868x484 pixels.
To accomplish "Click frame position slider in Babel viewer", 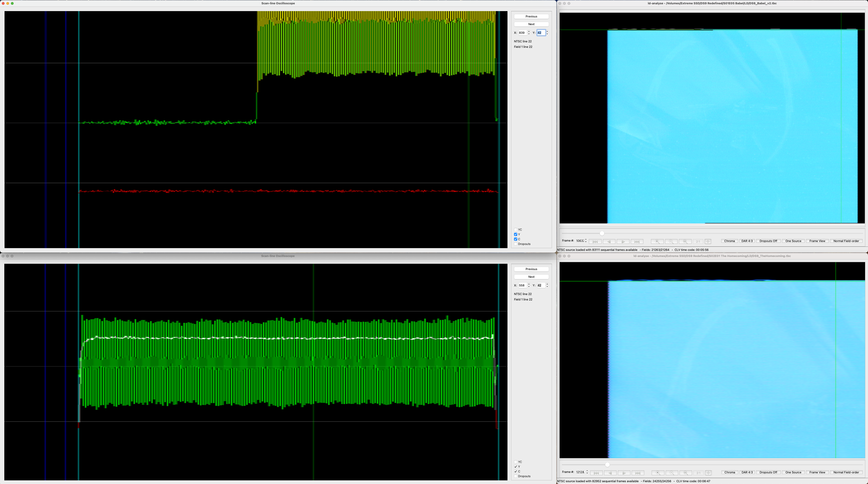I will (602, 233).
